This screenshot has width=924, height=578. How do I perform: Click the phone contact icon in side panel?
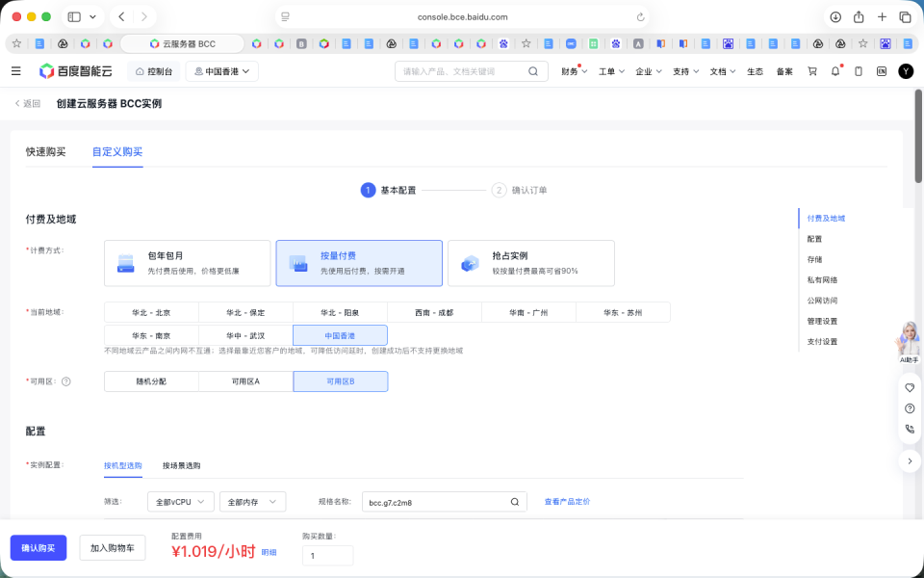[x=910, y=429]
